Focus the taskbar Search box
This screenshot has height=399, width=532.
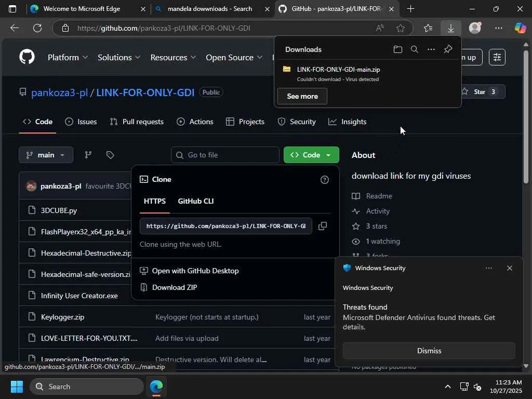pos(87,387)
